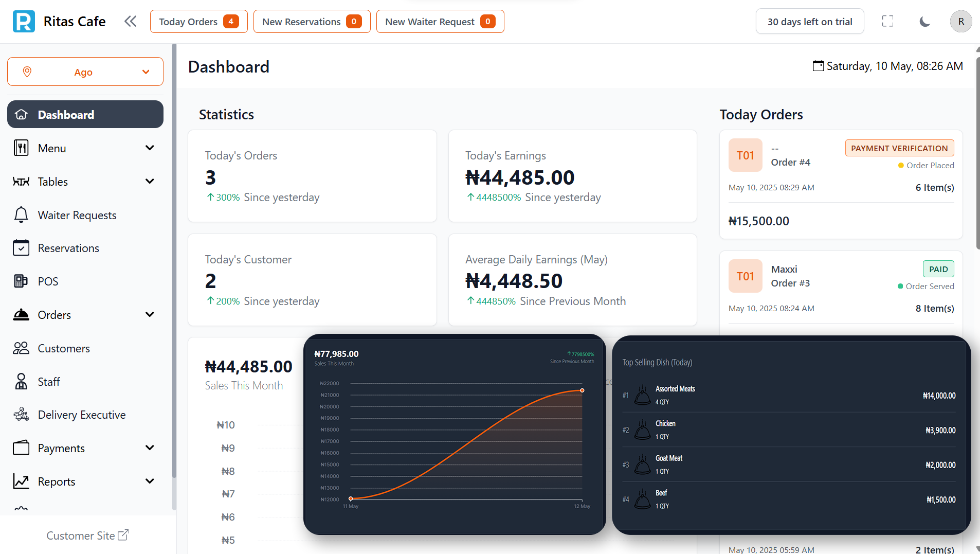Expand the Tables submenu chevron

(150, 182)
